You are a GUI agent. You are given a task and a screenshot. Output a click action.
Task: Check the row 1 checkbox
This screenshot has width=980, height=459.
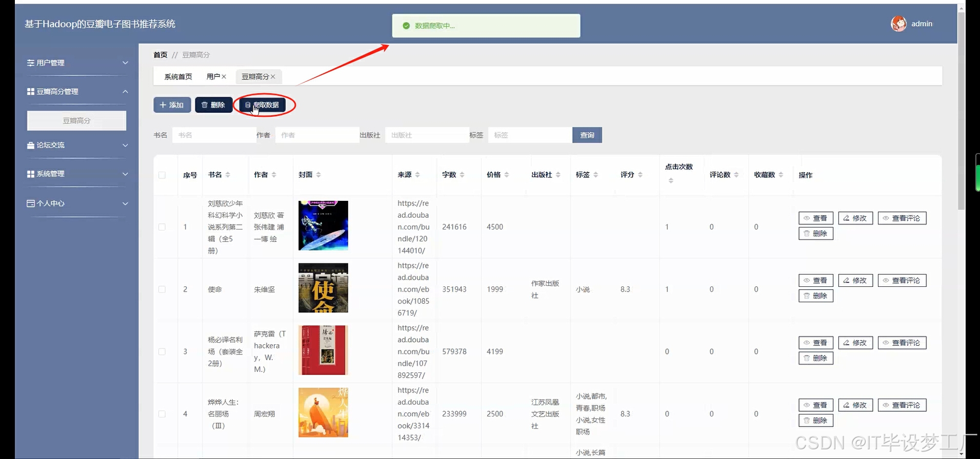[x=162, y=227]
